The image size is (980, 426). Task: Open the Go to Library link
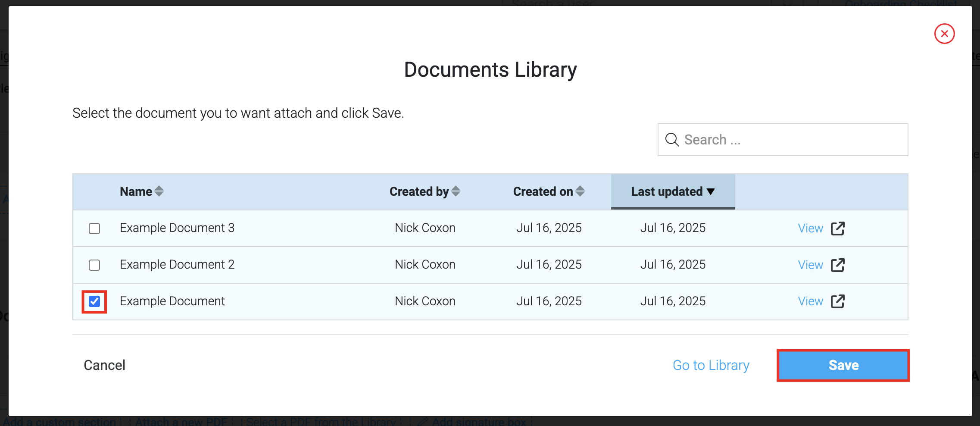711,365
